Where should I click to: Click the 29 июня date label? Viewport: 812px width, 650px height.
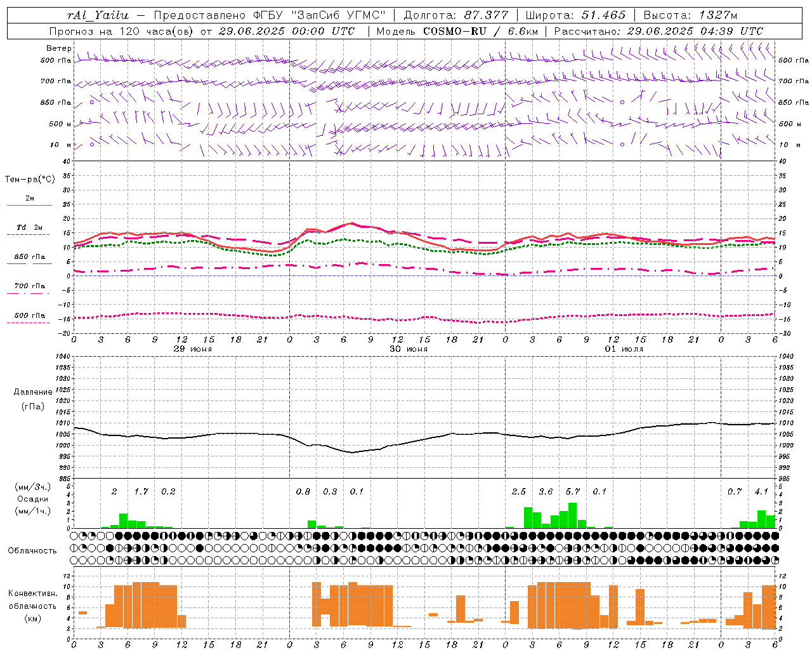[193, 349]
